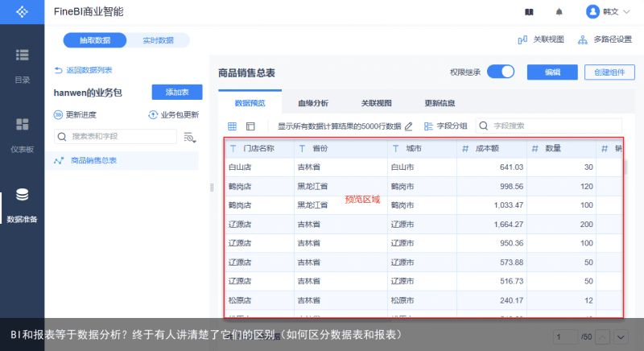The height and width of the screenshot is (351, 644).
Task: Select the 实时数据 mode toggle
Action: coord(158,40)
